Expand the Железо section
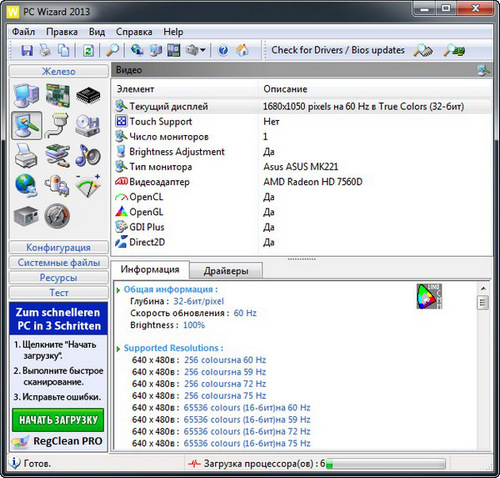500x478 pixels. (59, 71)
